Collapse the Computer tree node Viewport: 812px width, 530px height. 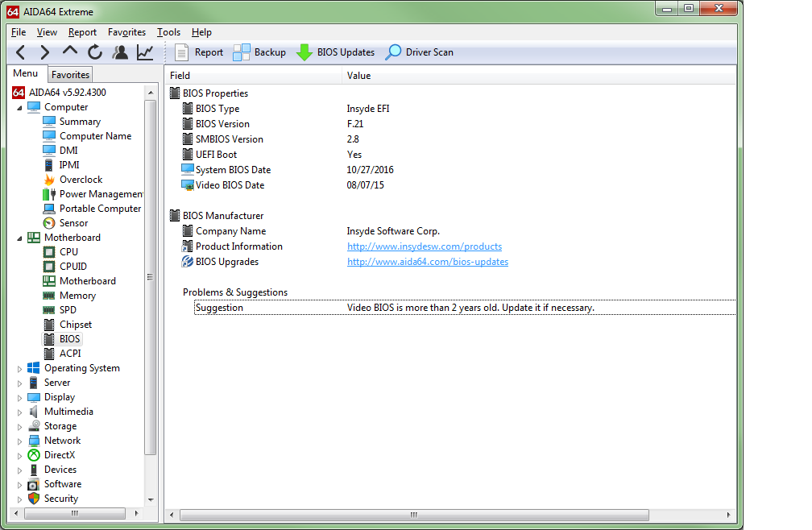coord(19,108)
